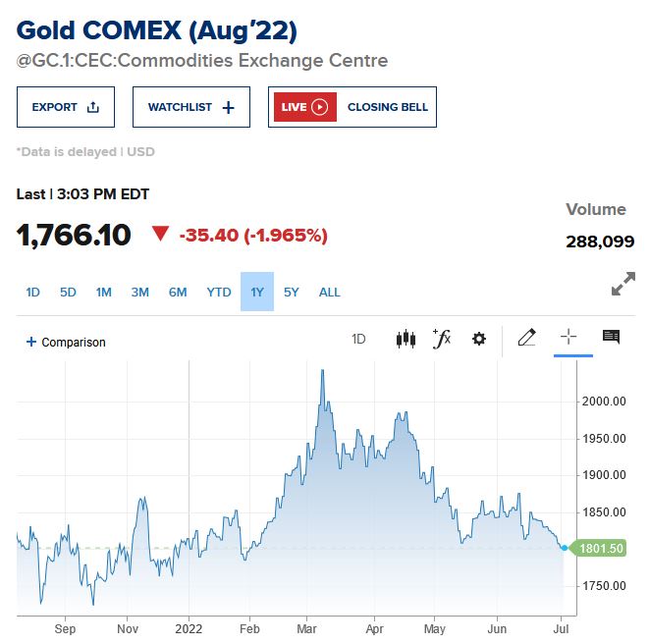Click the Export button
The image size is (649, 644).
point(66,107)
